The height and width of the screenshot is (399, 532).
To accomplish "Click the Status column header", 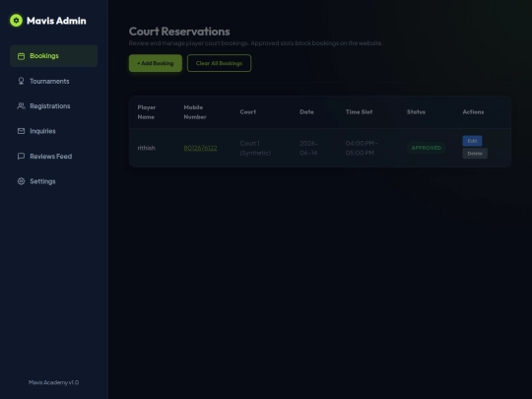I will pos(416,112).
